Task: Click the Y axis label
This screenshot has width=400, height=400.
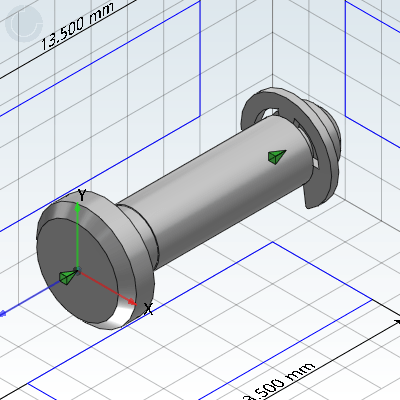Action: pos(82,195)
